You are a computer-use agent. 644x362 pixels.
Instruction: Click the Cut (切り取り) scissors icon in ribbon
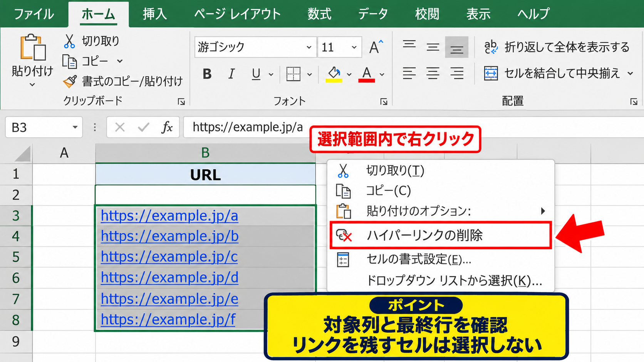pyautogui.click(x=69, y=41)
